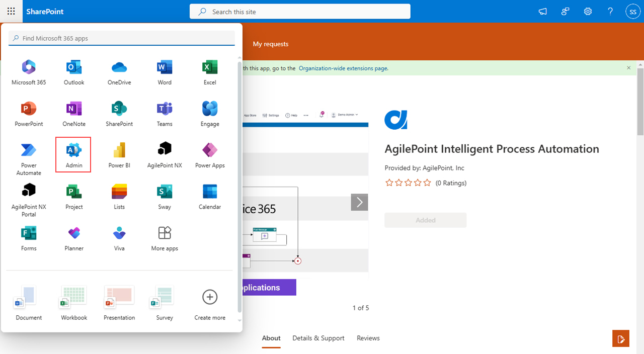This screenshot has height=354, width=644.
Task: Launch the Sway app
Action: coord(165,197)
